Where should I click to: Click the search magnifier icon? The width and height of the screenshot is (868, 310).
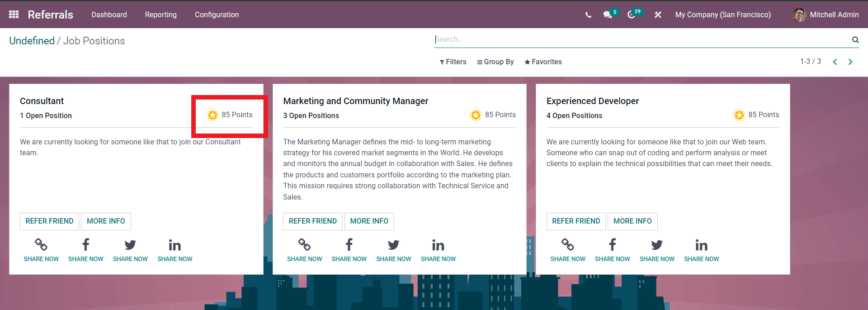[855, 39]
